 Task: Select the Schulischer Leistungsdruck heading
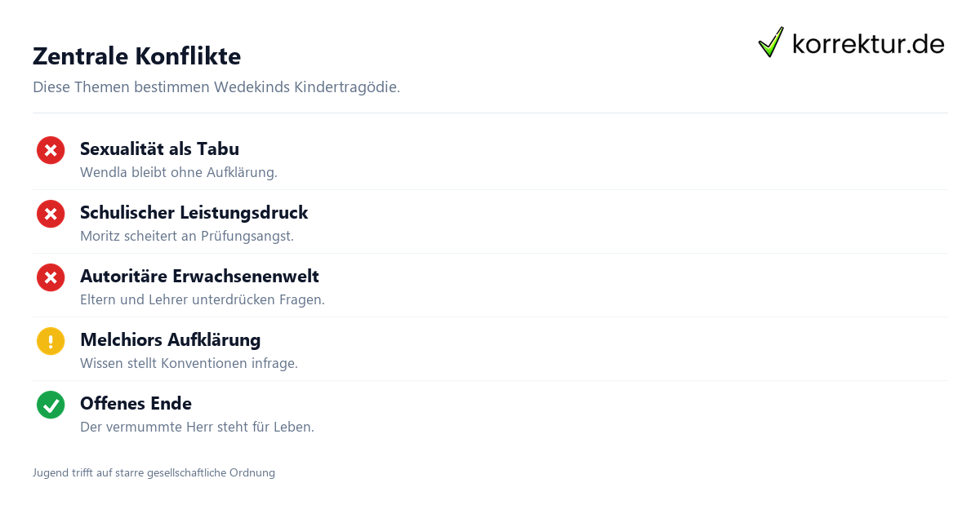[x=194, y=213]
